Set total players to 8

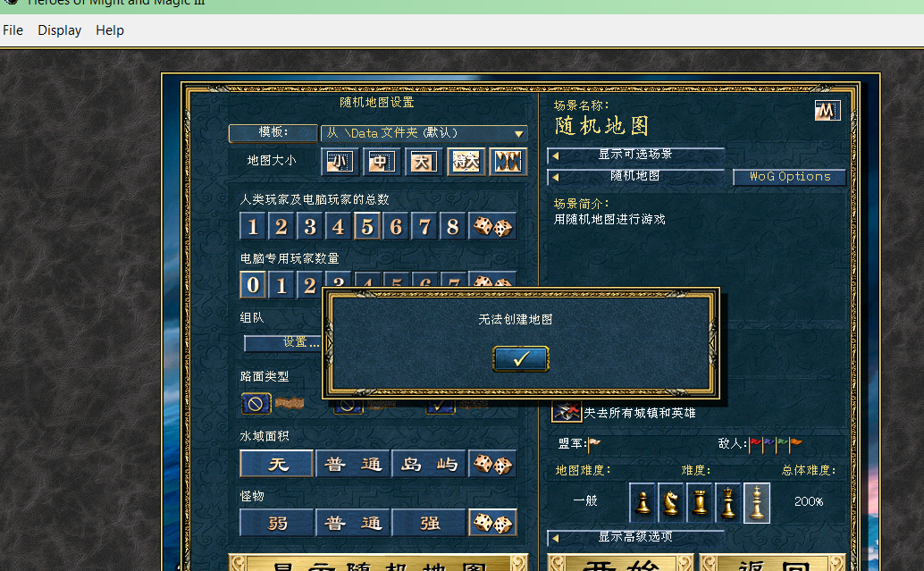(453, 227)
